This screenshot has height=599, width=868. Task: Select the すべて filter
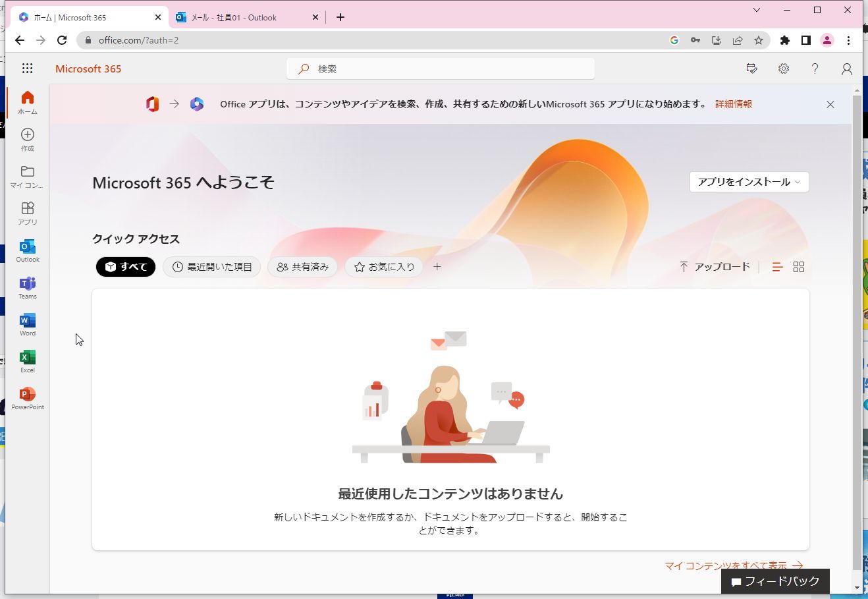(x=126, y=267)
